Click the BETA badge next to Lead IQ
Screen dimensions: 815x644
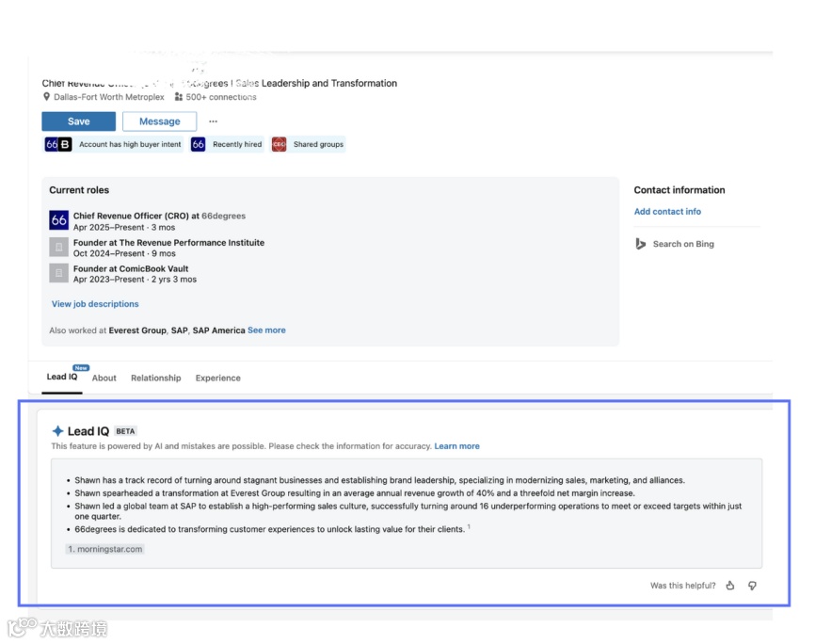(125, 431)
